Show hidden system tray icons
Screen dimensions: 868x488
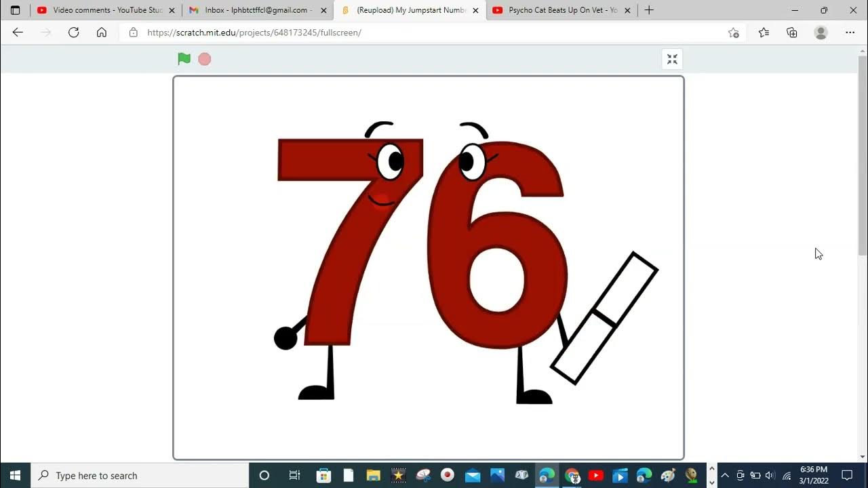pyautogui.click(x=725, y=475)
